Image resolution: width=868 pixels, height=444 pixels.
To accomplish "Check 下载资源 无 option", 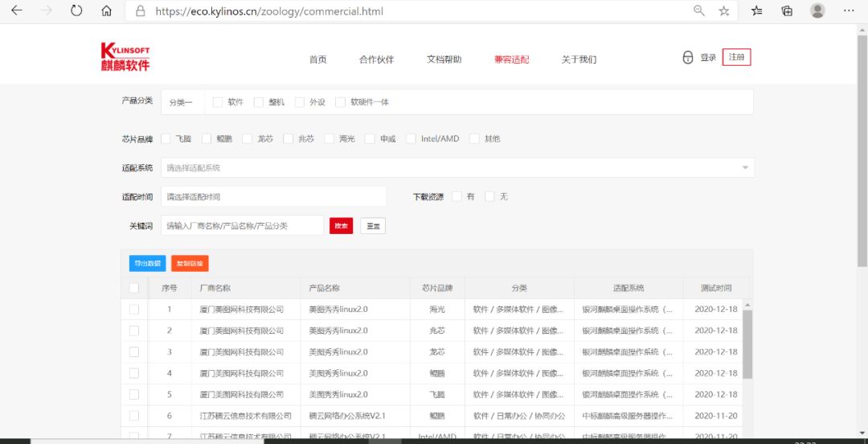I will click(490, 196).
